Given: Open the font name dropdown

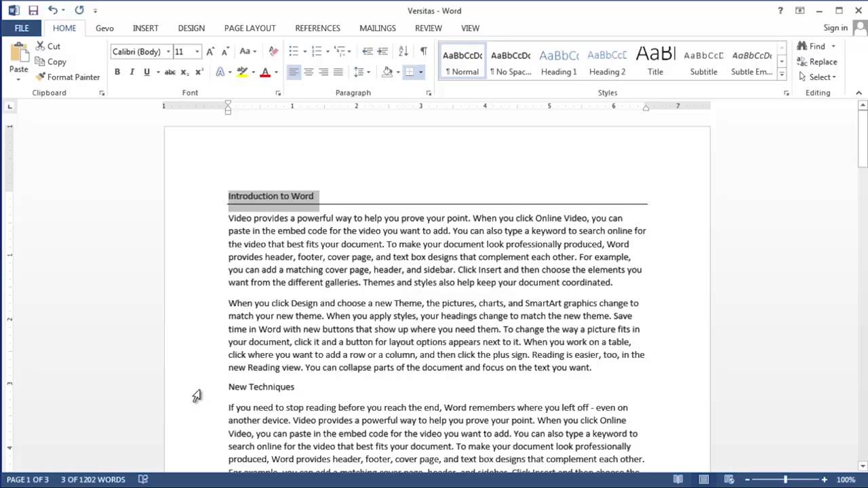Looking at the screenshot, I should 168,52.
